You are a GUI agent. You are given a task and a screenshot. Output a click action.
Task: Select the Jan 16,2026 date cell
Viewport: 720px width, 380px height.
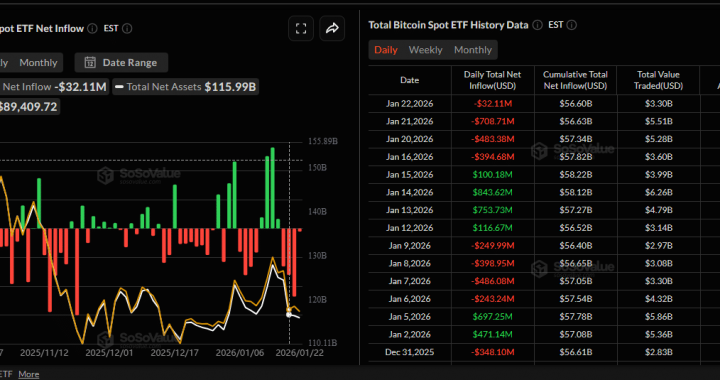[410, 157]
